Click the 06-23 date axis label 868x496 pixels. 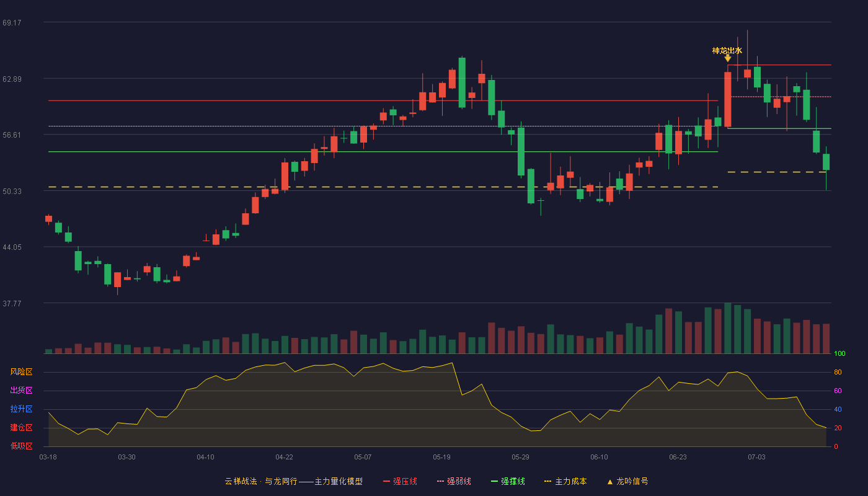coord(678,457)
